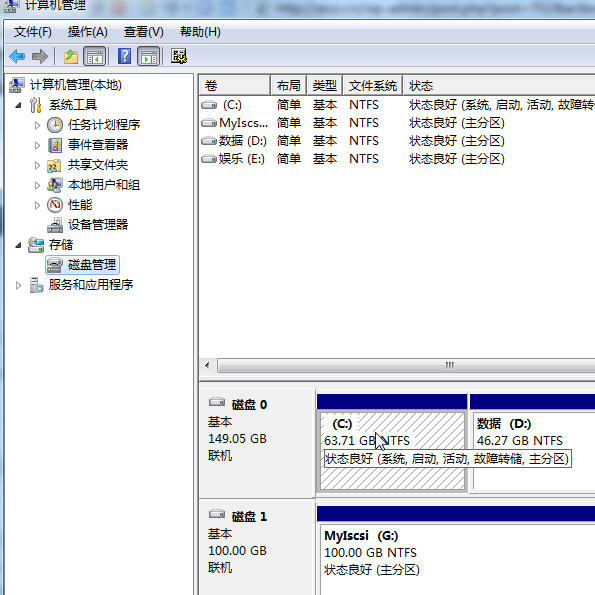
Task: Click the disk settings toolbar icon
Action: (x=179, y=56)
